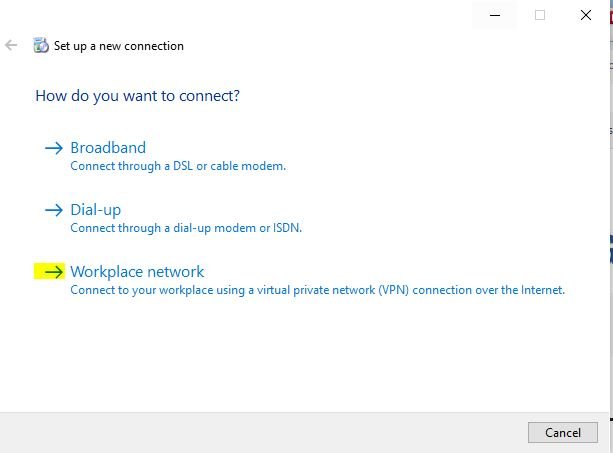Click the disabled maximize window button
The height and width of the screenshot is (453, 613).
click(540, 15)
